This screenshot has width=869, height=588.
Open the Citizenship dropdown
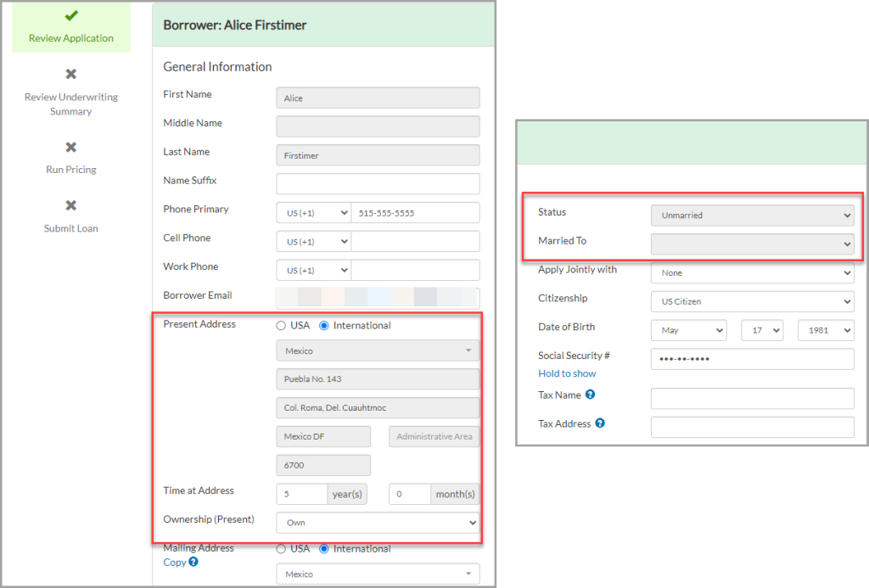pos(753,301)
